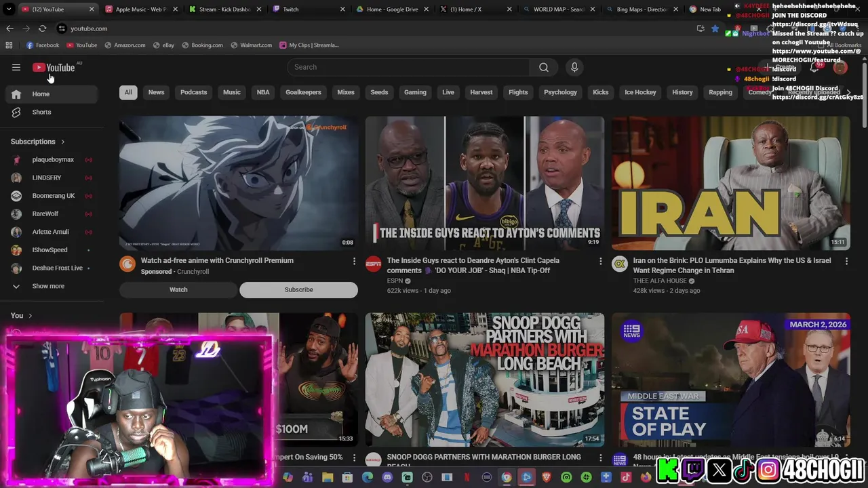Open options menu for the Iran video
Image resolution: width=868 pixels, height=488 pixels.
click(x=846, y=261)
